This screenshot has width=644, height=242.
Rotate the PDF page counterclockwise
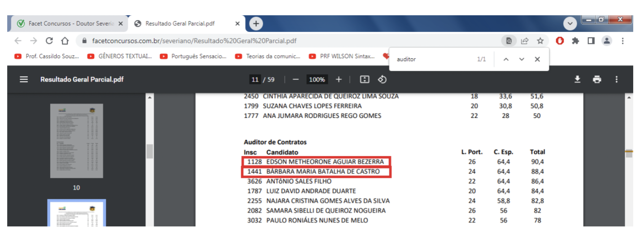point(382,79)
